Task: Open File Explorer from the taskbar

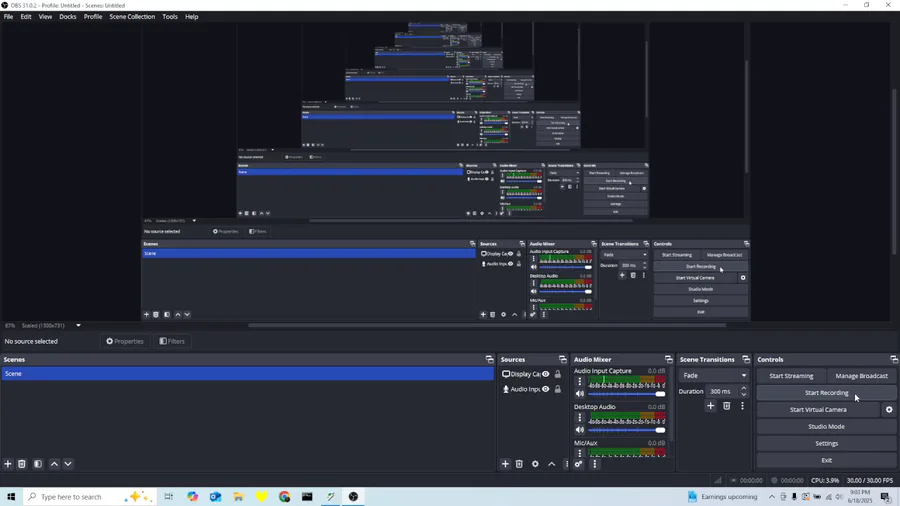Action: tap(238, 497)
